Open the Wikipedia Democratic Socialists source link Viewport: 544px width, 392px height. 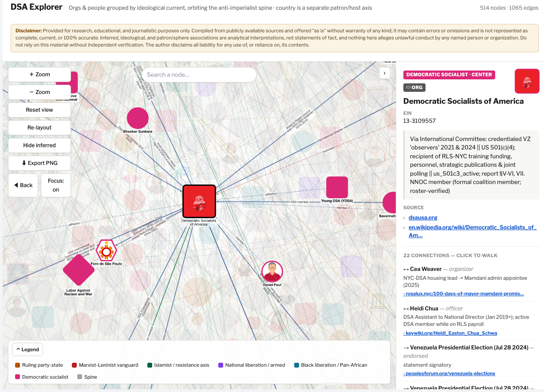coord(473,231)
